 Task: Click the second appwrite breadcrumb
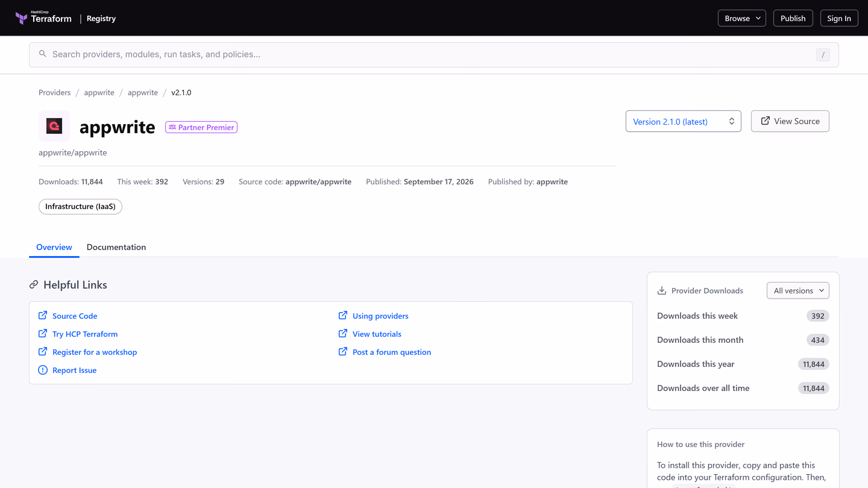[143, 92]
